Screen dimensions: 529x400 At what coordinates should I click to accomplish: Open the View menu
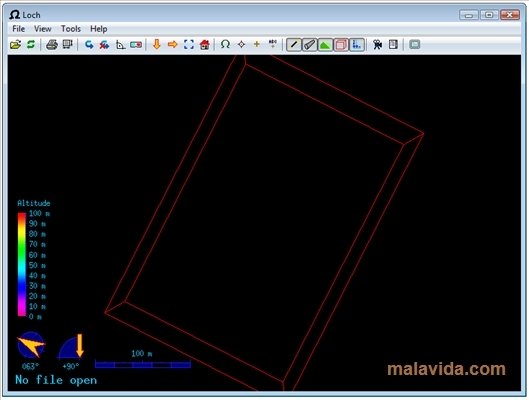[x=43, y=29]
